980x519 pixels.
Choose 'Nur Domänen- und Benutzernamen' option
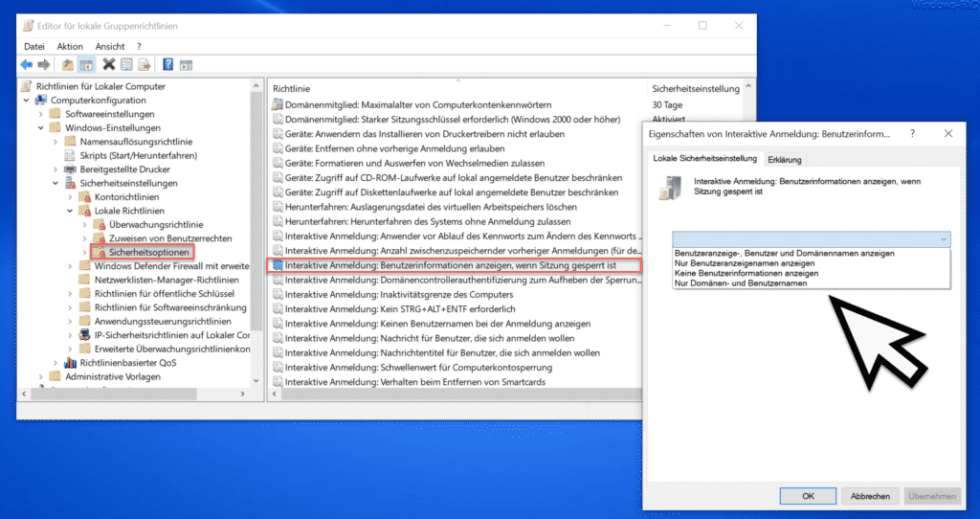tap(740, 283)
